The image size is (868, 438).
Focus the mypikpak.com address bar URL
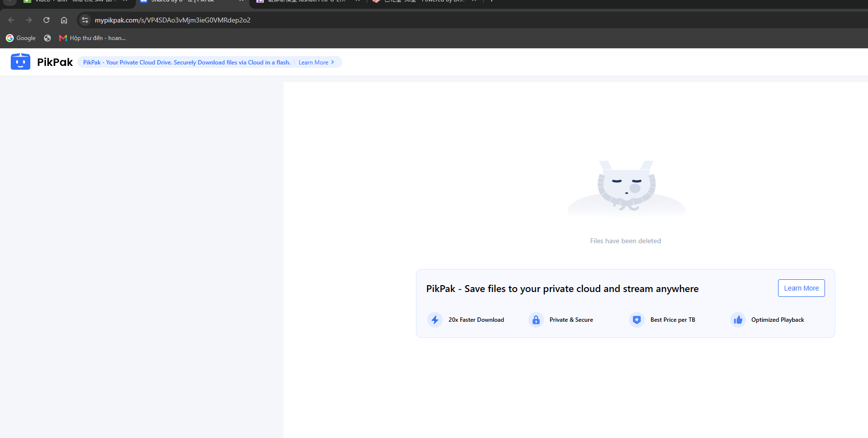[x=173, y=20]
